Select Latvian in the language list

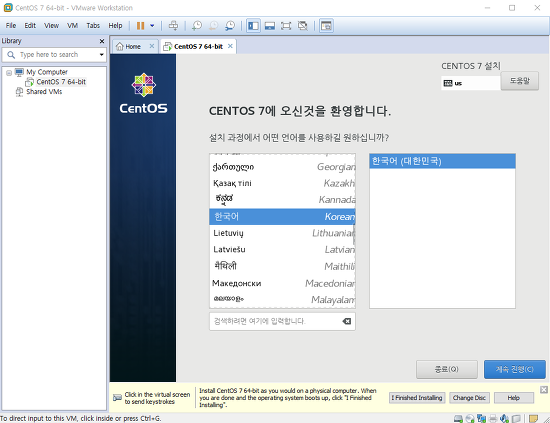(x=282, y=249)
